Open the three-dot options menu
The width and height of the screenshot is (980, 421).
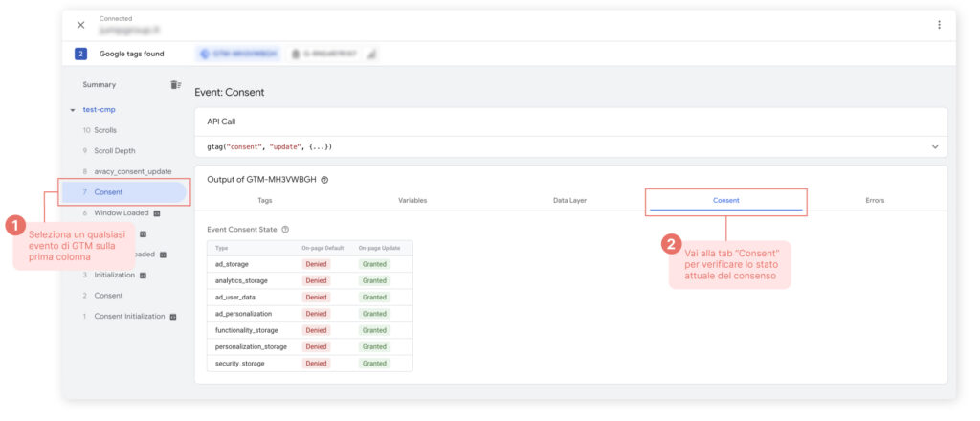939,25
